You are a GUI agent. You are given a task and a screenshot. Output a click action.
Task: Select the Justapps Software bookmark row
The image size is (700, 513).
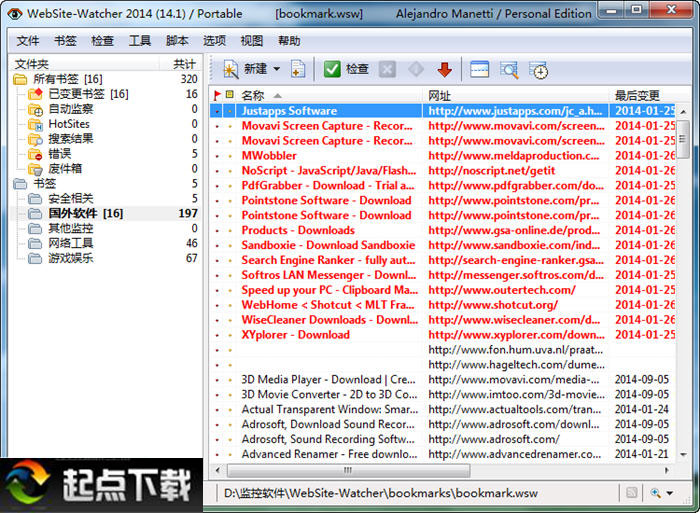click(x=443, y=111)
